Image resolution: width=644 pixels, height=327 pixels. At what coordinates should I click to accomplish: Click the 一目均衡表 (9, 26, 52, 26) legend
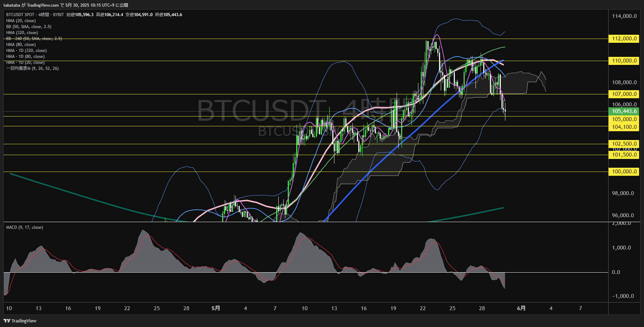(x=32, y=68)
